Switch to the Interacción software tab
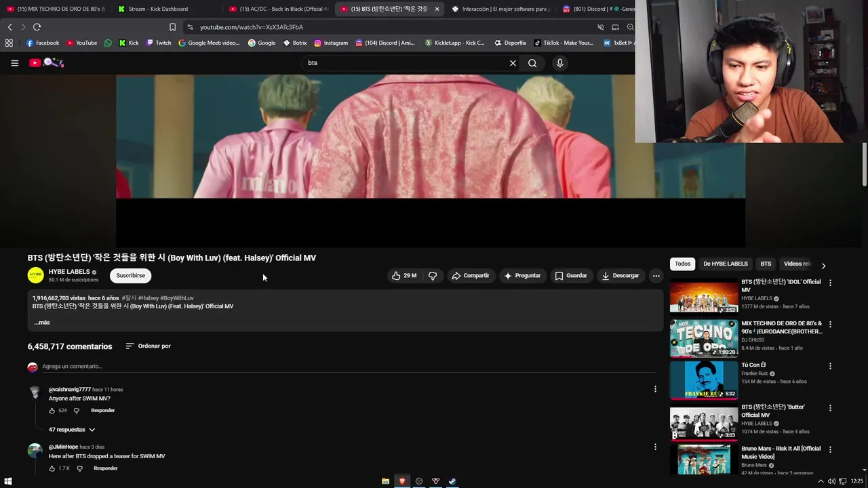The height and width of the screenshot is (488, 868). click(500, 9)
